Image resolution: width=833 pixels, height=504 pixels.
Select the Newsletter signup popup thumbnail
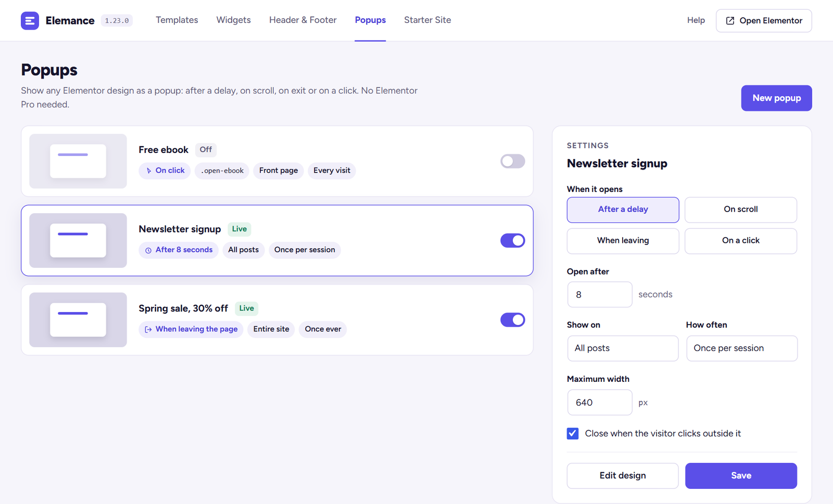[78, 240]
